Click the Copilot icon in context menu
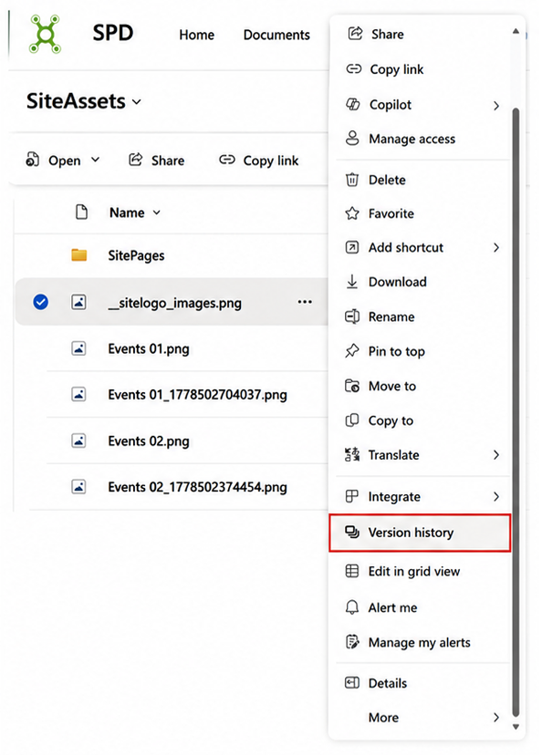The height and width of the screenshot is (756, 542). [353, 104]
